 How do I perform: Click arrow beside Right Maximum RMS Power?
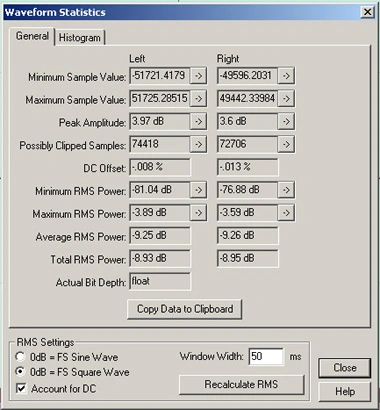286,213
